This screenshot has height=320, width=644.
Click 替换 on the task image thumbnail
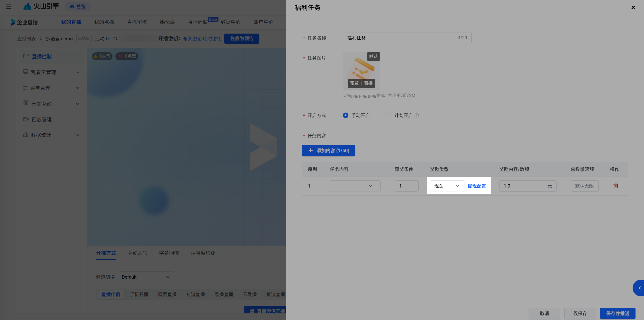tap(368, 83)
